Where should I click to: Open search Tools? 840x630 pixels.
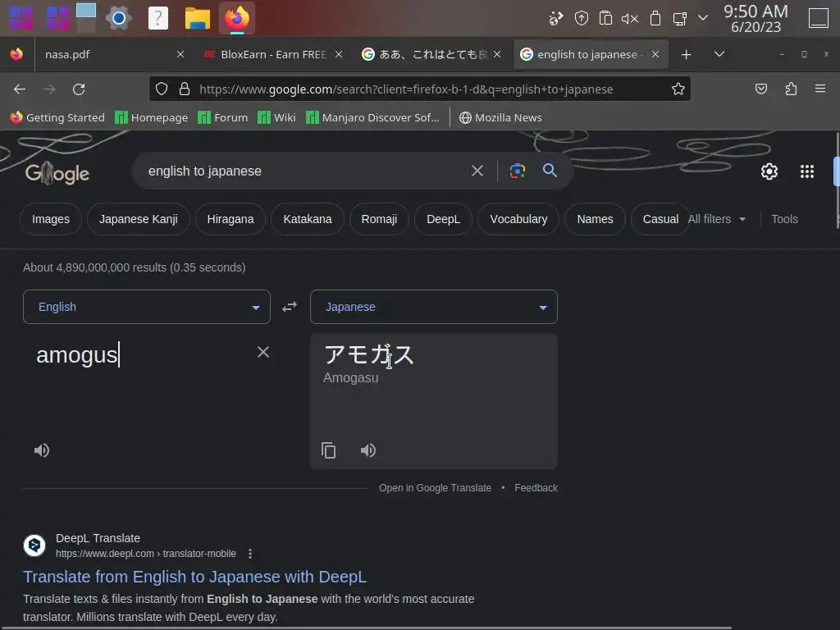point(784,219)
